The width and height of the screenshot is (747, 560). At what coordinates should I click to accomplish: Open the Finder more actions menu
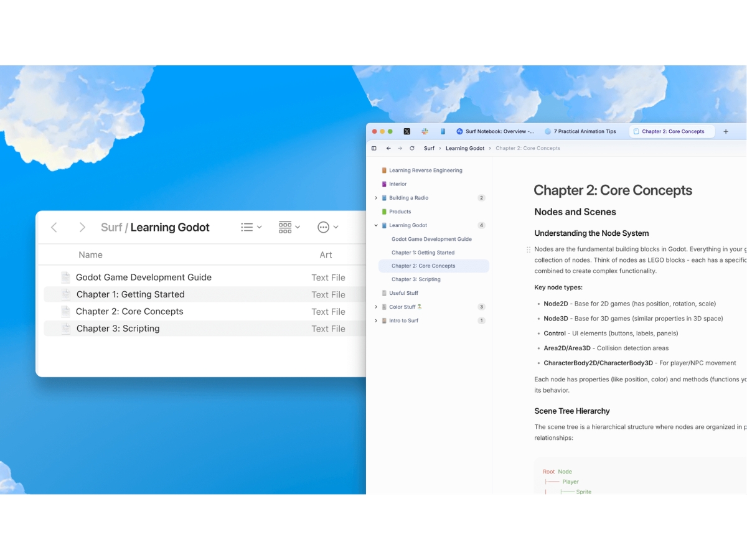[327, 227]
